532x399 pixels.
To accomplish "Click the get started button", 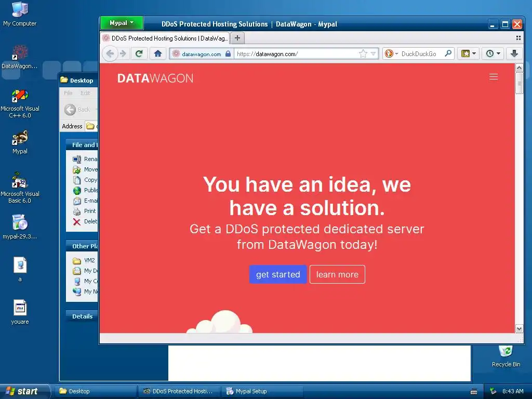I will point(278,274).
